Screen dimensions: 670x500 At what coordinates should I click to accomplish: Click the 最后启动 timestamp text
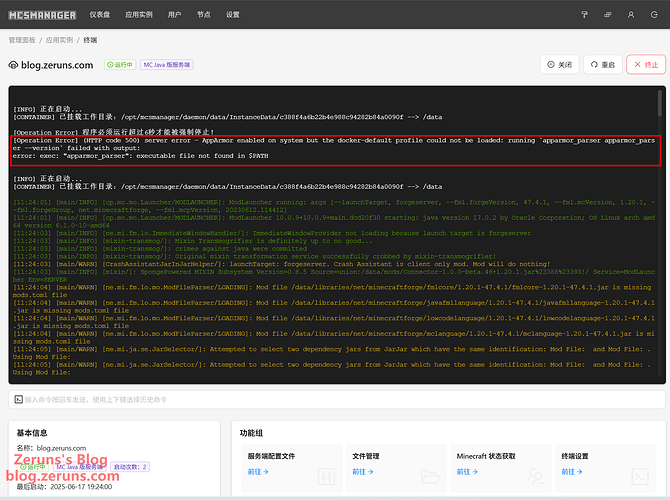[64, 487]
